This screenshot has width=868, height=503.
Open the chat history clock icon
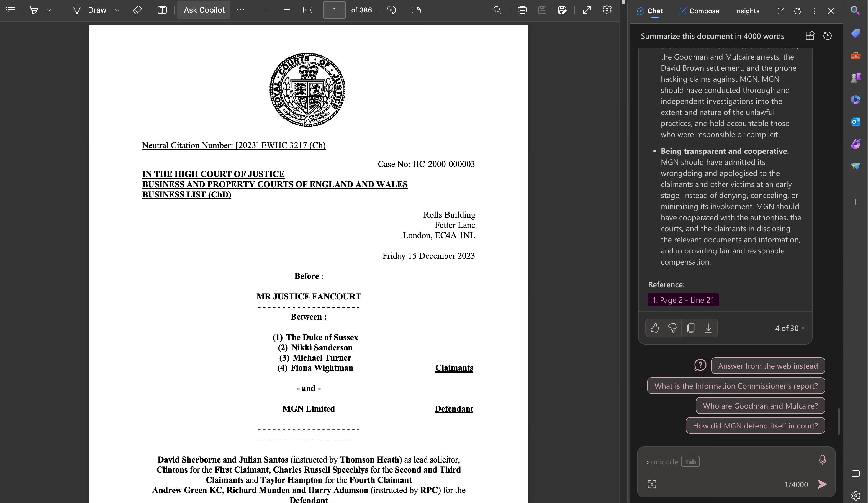tap(827, 36)
